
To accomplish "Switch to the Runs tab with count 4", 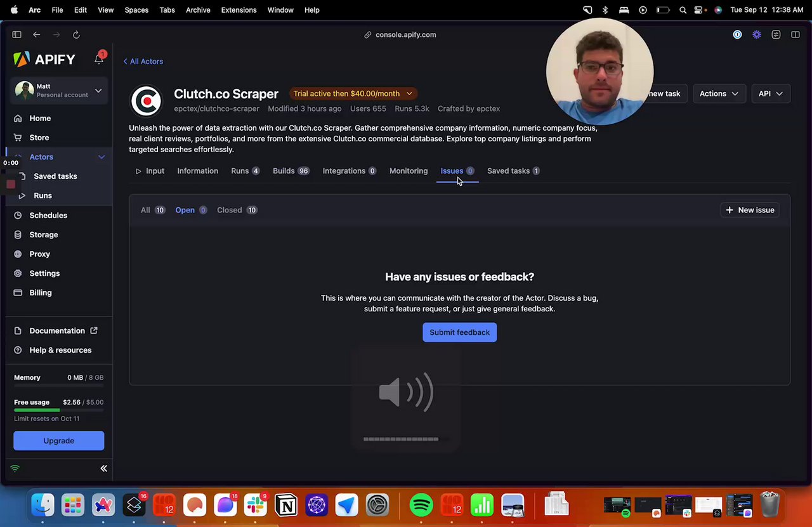I will point(246,171).
